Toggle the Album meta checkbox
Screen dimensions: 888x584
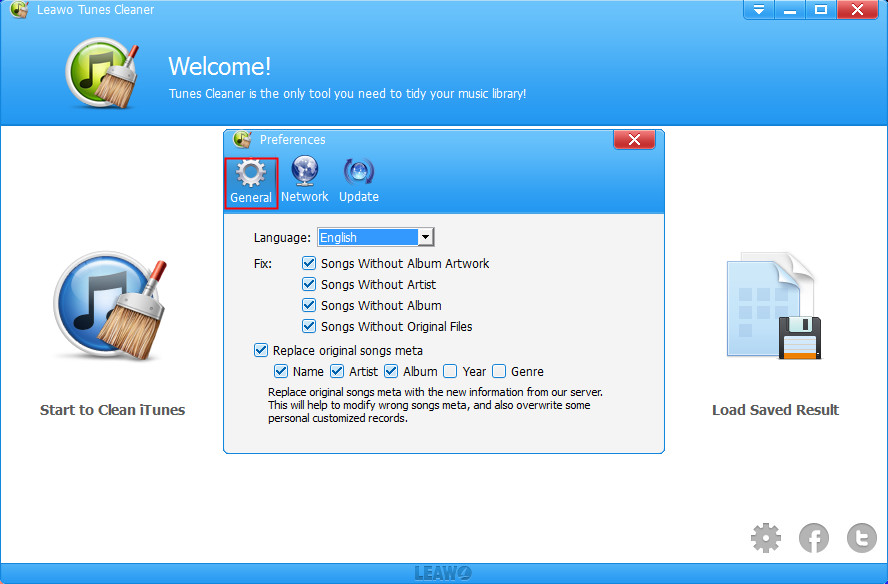pyautogui.click(x=391, y=371)
